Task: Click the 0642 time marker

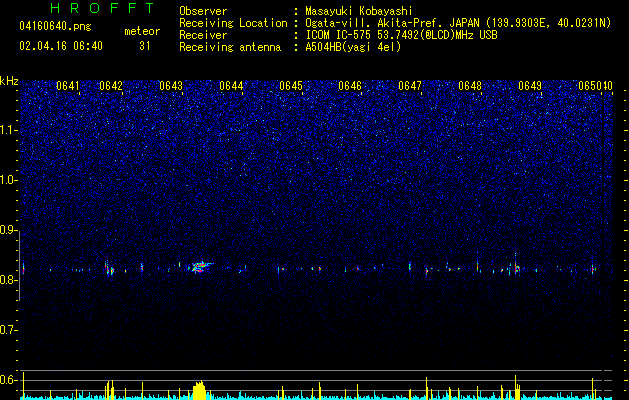Action: click(x=111, y=86)
